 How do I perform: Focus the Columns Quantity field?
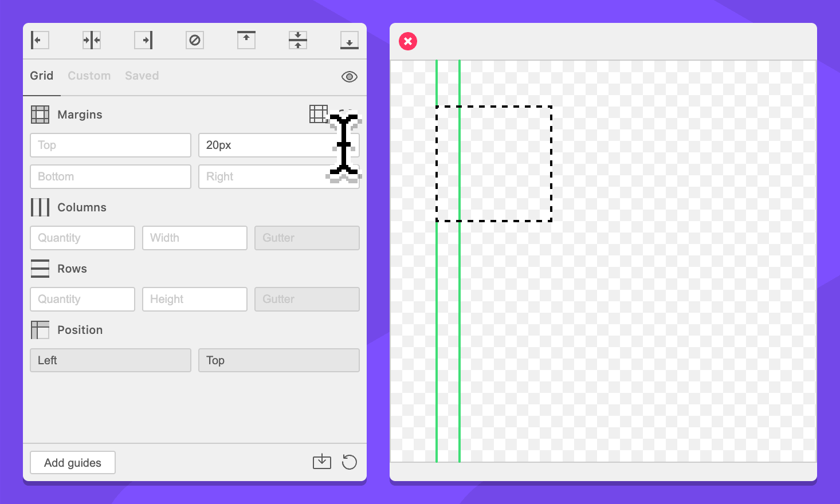coord(83,238)
